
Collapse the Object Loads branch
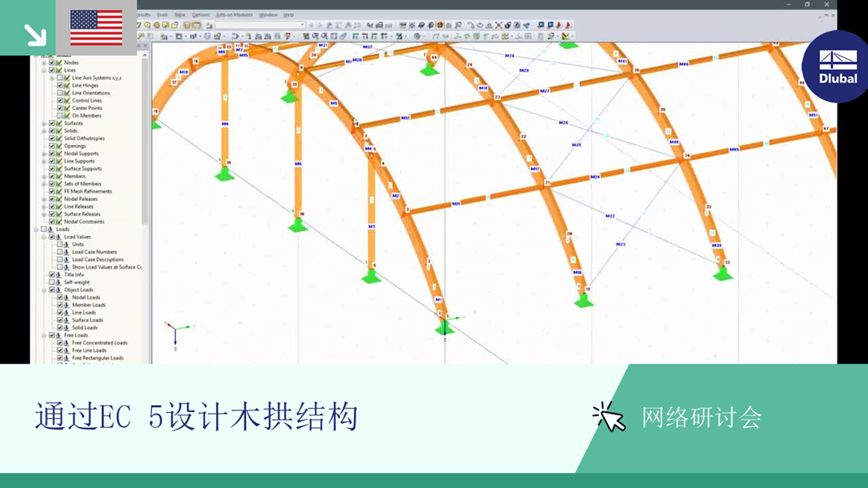pyautogui.click(x=44, y=290)
